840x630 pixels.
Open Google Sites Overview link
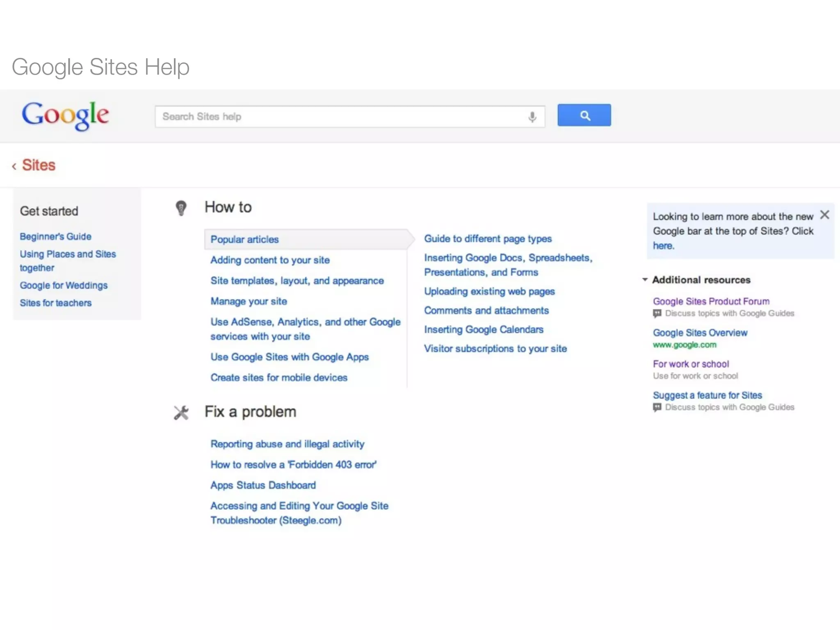pyautogui.click(x=700, y=333)
